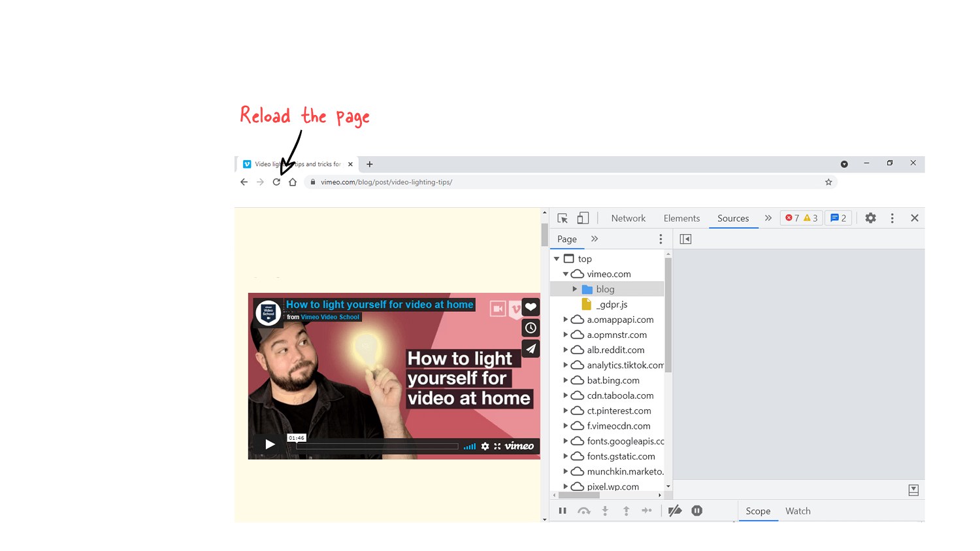Expand the ct.pinterest.com domain

pos(566,410)
